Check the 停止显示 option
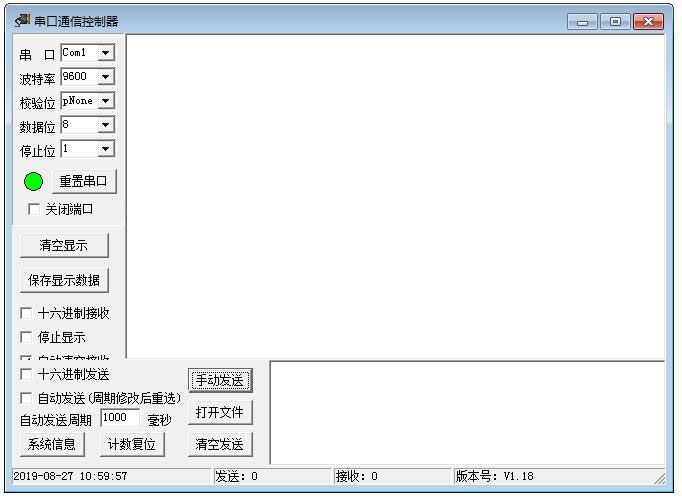682x497 pixels. (26, 337)
